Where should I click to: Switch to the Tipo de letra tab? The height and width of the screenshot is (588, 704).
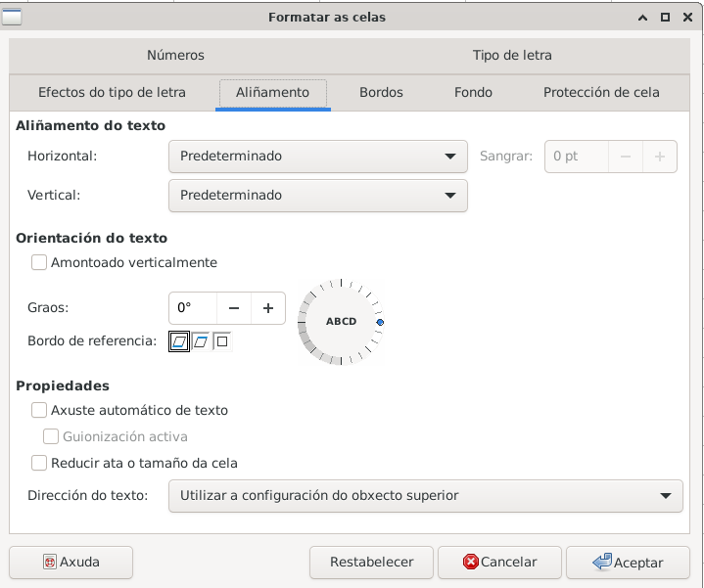coord(512,56)
